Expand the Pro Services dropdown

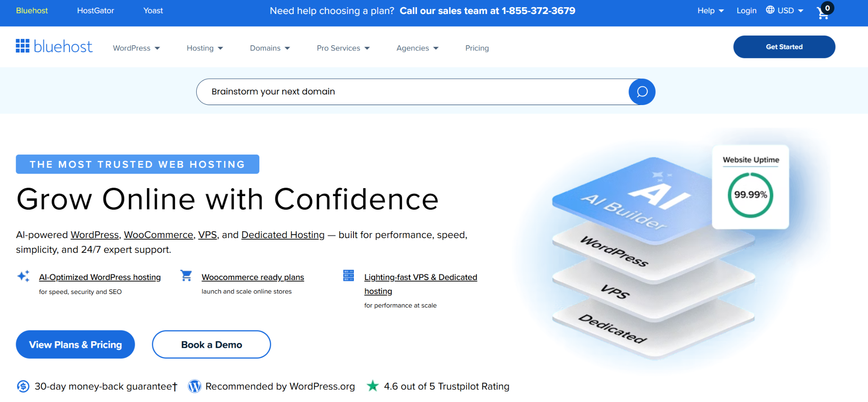(x=343, y=48)
